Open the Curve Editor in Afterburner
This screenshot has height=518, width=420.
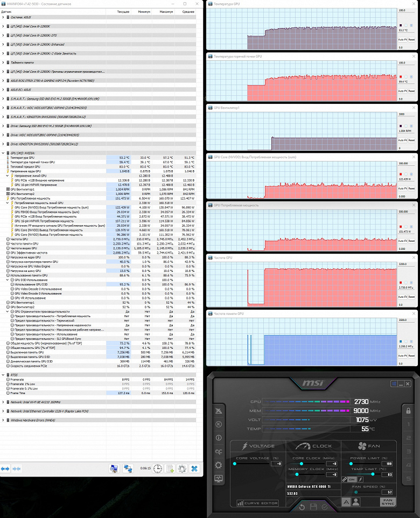pos(257,503)
